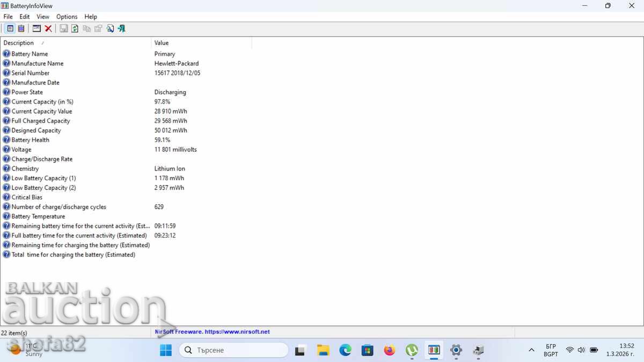644x362 pixels.
Task: Open the Help menu
Action: [x=91, y=17]
